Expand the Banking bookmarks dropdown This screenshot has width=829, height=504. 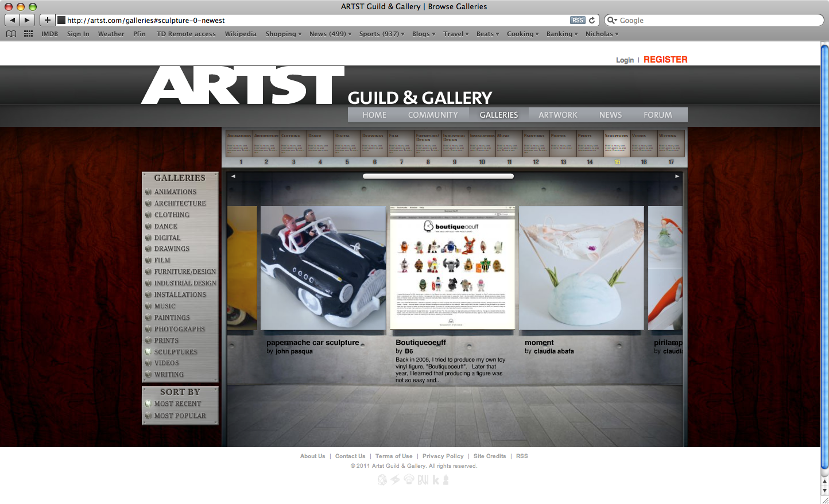561,34
